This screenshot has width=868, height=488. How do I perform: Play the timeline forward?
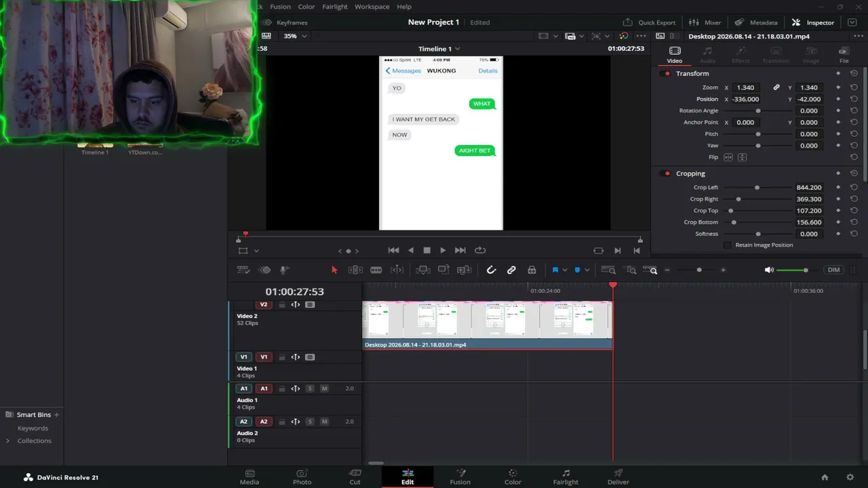(x=443, y=250)
